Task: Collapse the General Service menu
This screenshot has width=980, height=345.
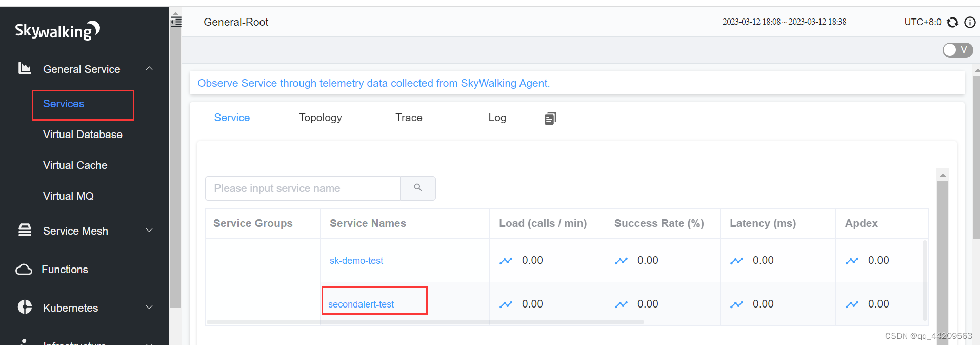Action: pos(149,69)
